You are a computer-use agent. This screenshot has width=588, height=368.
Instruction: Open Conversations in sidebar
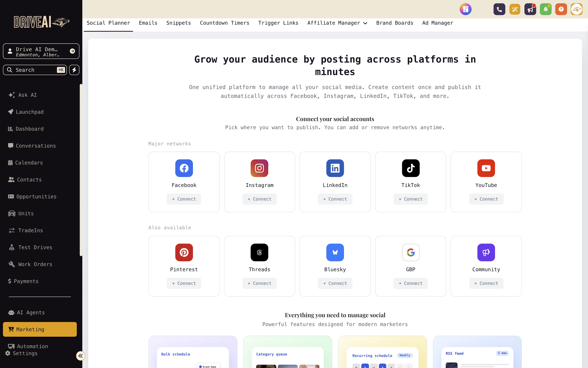[40, 146]
